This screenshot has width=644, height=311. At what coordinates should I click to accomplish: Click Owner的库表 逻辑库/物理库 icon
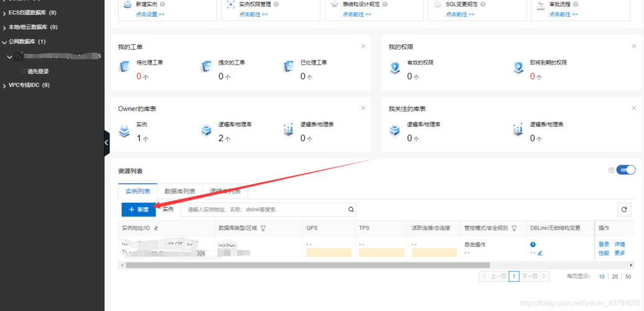(x=206, y=130)
